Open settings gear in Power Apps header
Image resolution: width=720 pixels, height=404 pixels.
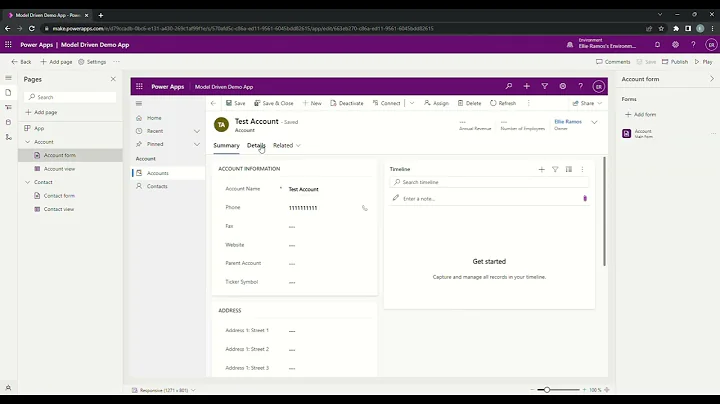click(675, 45)
